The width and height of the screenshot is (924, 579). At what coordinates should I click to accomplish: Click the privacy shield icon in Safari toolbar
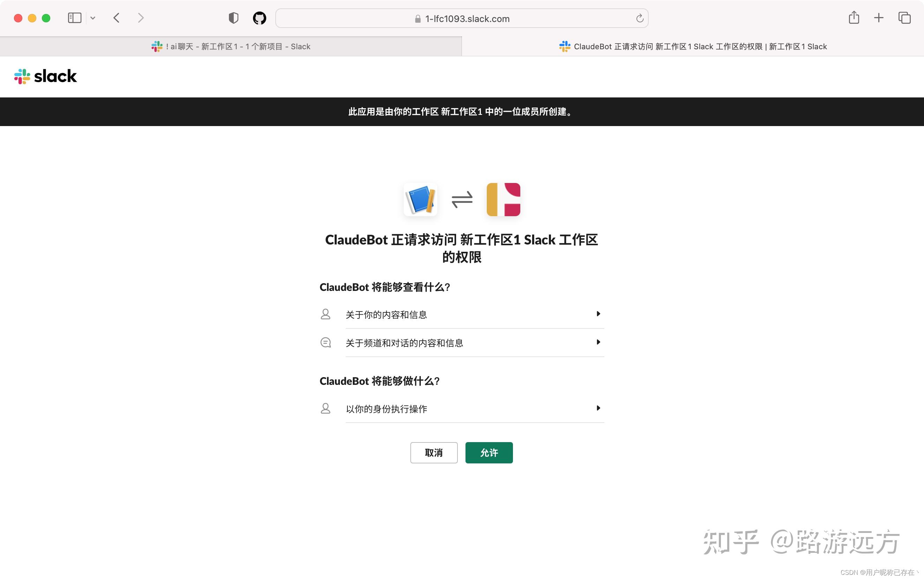point(233,18)
